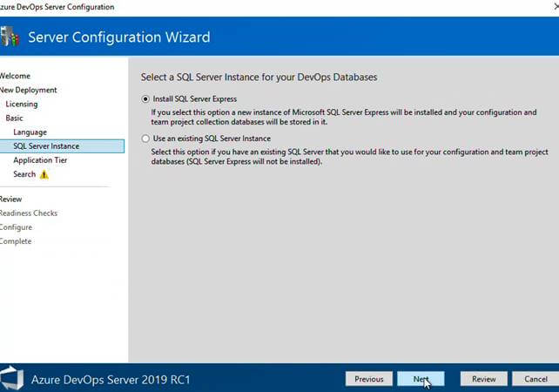This screenshot has width=559, height=392.
Task: Select the Readiness Checks step
Action: click(29, 213)
